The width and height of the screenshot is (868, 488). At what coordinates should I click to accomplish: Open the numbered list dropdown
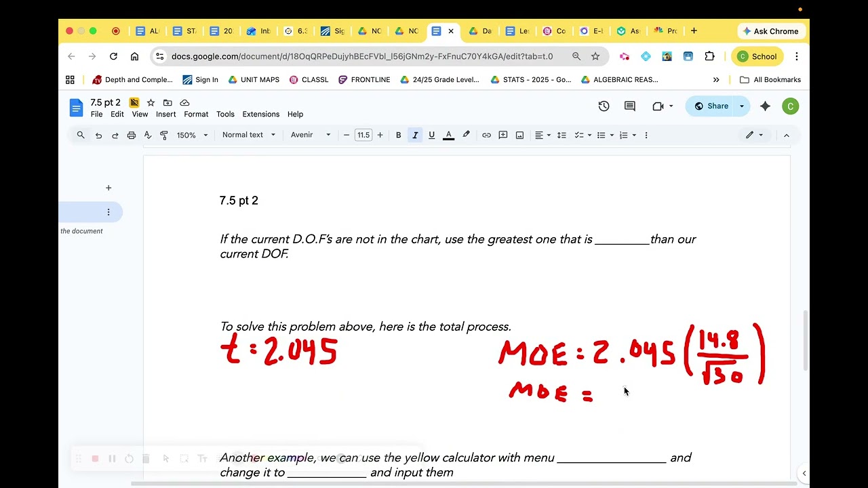coord(628,135)
